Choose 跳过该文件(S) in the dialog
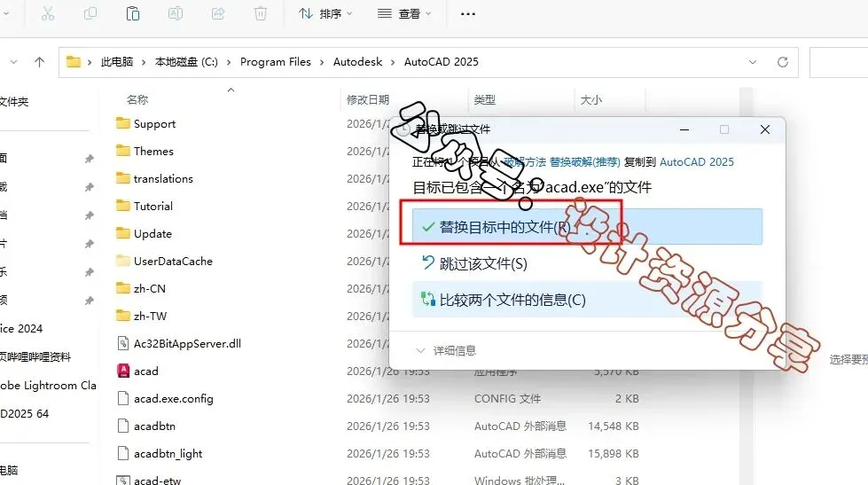 click(x=587, y=263)
